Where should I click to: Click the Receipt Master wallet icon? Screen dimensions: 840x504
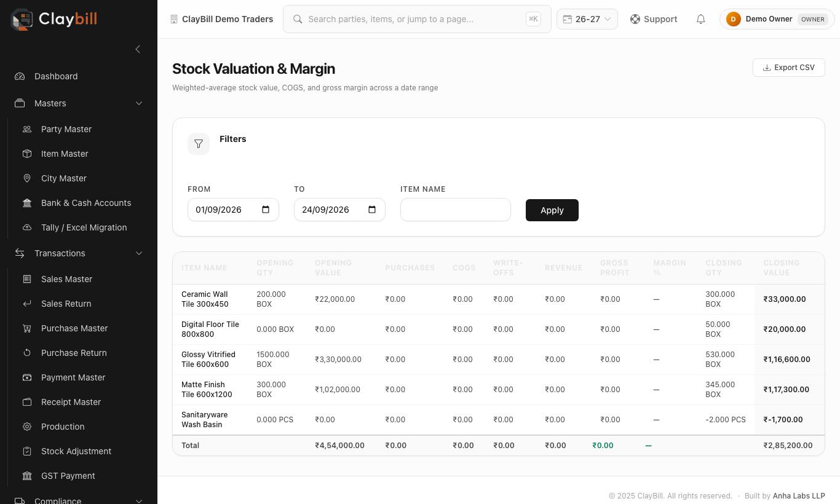tap(27, 402)
